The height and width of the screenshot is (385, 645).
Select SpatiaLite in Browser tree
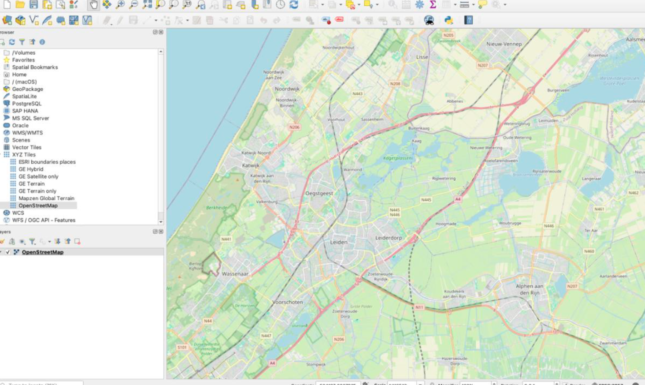24,96
